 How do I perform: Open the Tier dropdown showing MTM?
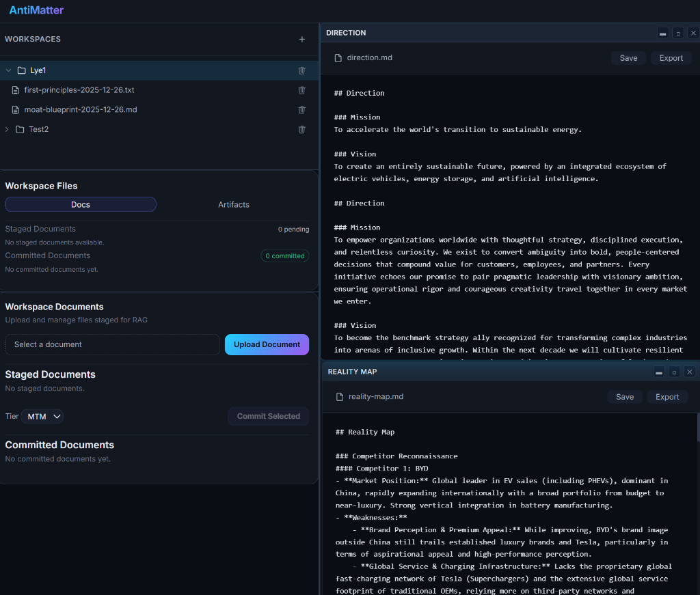(42, 416)
